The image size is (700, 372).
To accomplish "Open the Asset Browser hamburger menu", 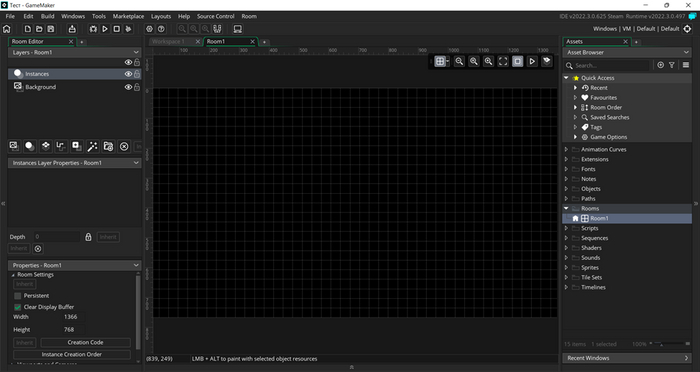I will click(686, 65).
